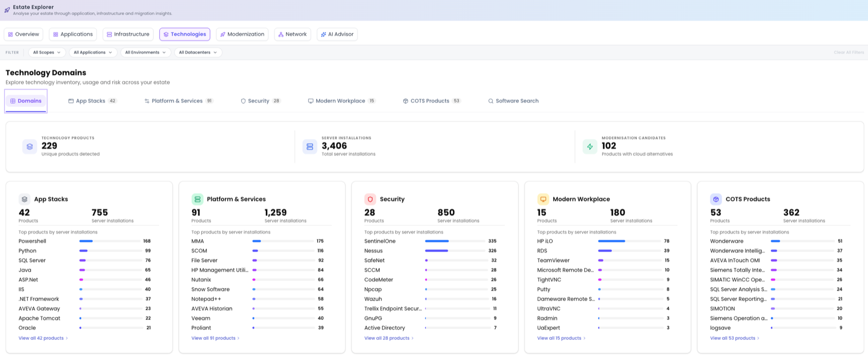Click View all 42 products link
Screen dimensions: 868x356
[43, 338]
